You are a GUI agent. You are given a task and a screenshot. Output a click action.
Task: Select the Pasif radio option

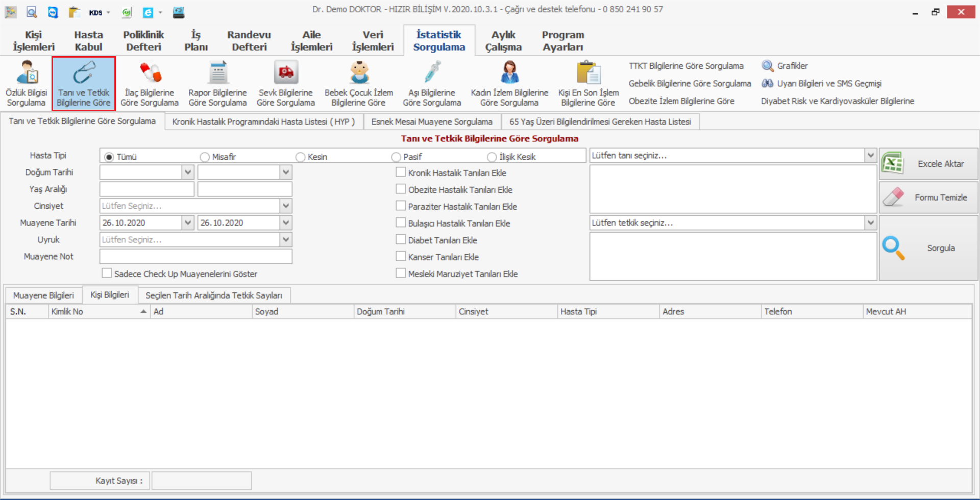[x=396, y=157]
